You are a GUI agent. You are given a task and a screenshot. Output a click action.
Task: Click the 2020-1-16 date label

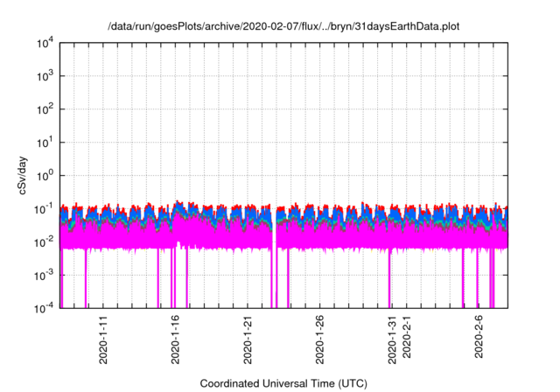(175, 339)
